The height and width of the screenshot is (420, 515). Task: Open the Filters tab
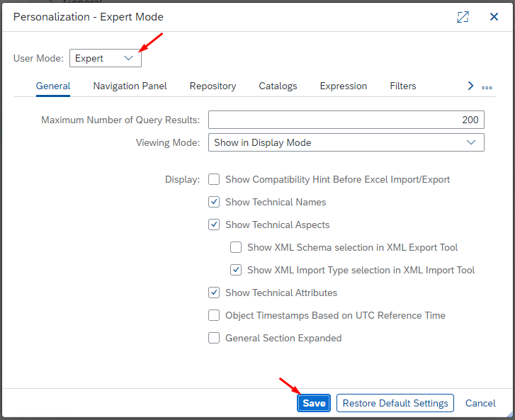click(403, 86)
